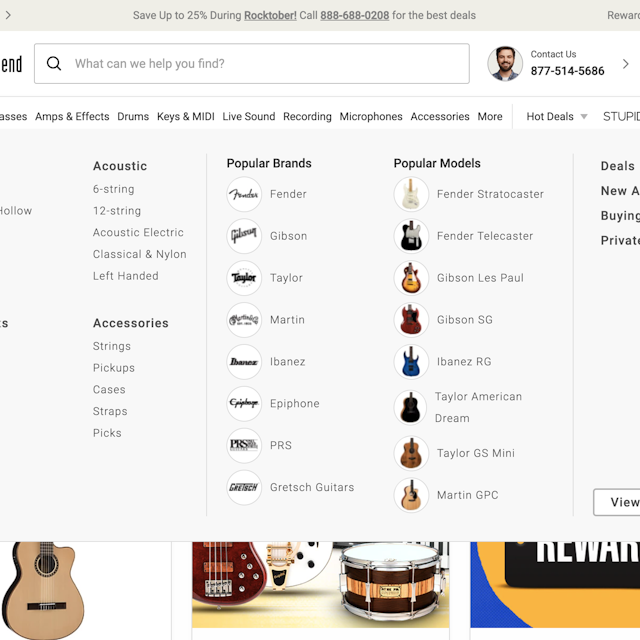This screenshot has width=640, height=640.
Task: Click the classical guitar product image
Action: click(x=42, y=590)
